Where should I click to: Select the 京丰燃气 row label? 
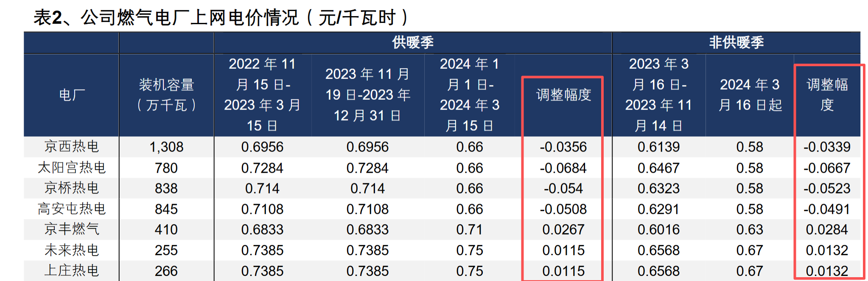pyautogui.click(x=72, y=229)
